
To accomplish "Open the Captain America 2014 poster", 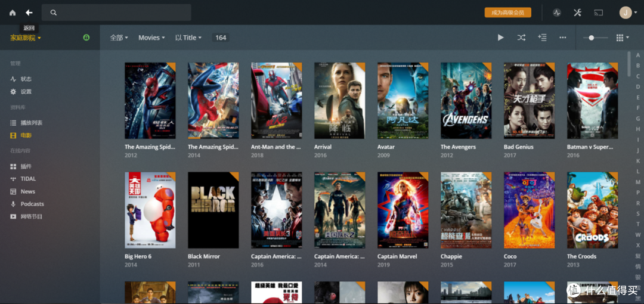I will 340,210.
